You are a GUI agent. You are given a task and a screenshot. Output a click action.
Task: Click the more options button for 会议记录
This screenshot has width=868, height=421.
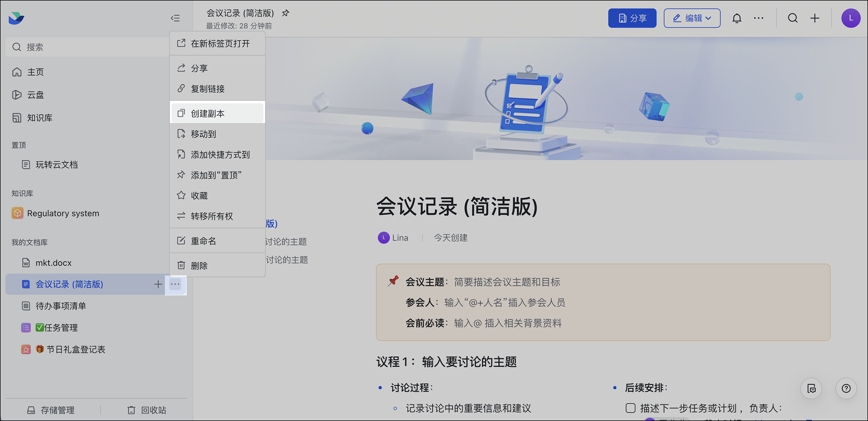click(x=175, y=284)
